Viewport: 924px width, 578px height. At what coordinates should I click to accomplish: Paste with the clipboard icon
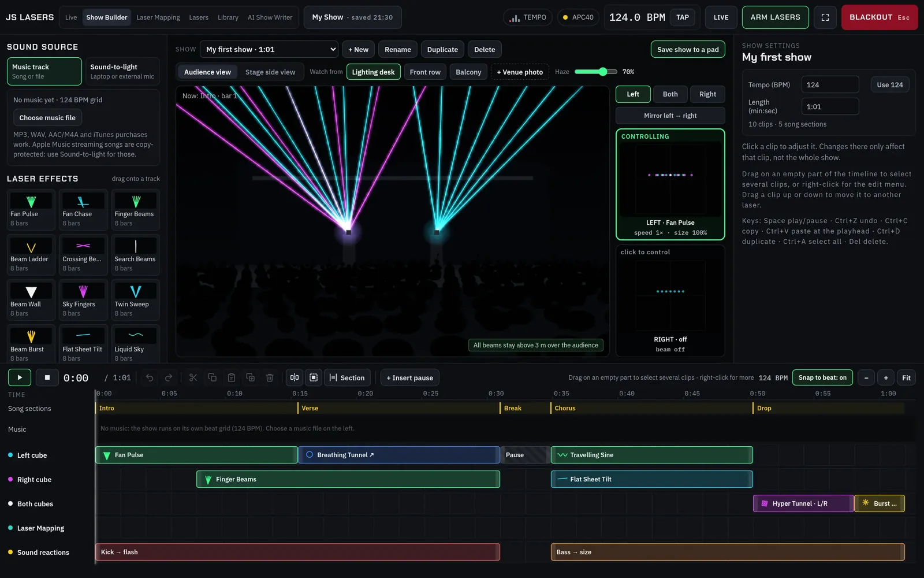click(231, 377)
